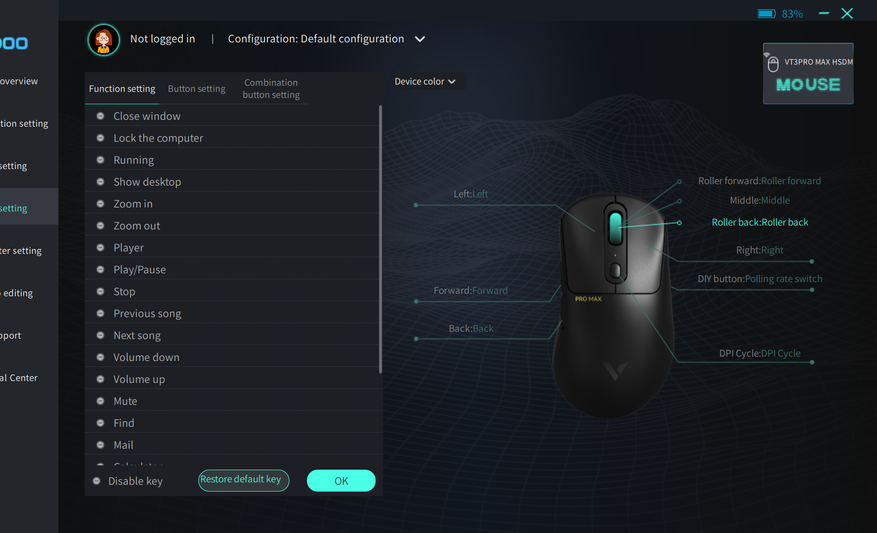The width and height of the screenshot is (877, 533).
Task: Confirm with the OK button
Action: (x=341, y=481)
